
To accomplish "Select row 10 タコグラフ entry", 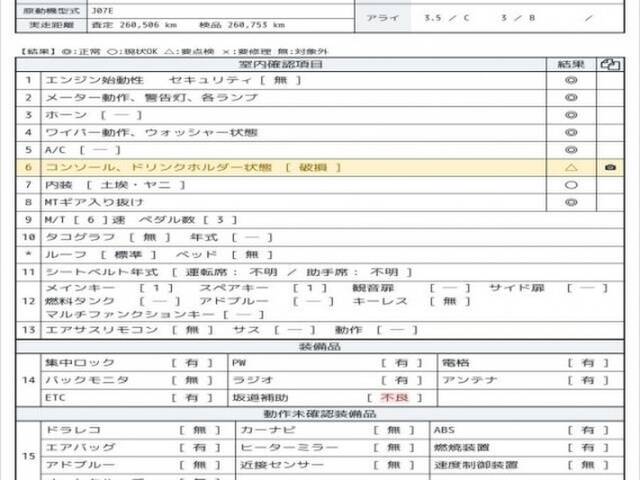I will [107, 237].
